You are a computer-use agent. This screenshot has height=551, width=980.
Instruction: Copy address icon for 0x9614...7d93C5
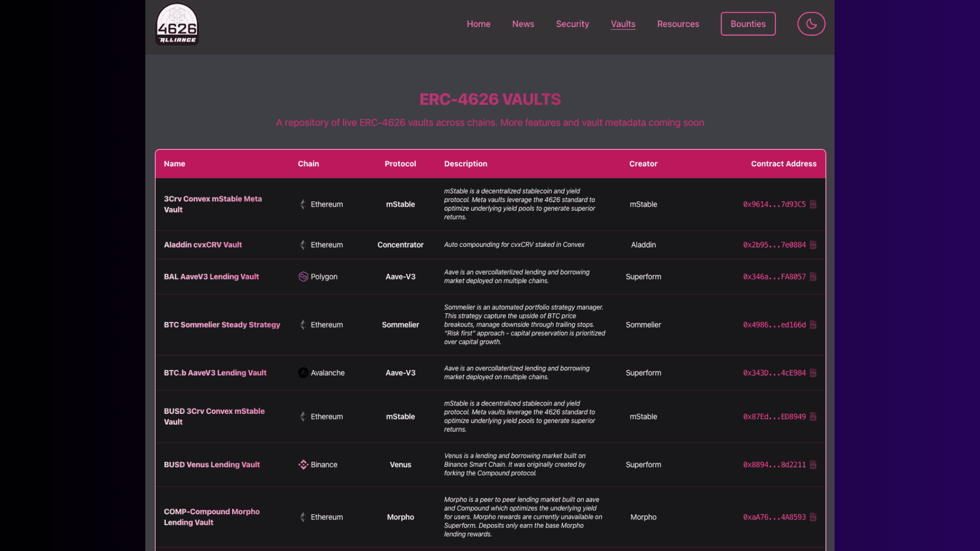[x=813, y=204]
